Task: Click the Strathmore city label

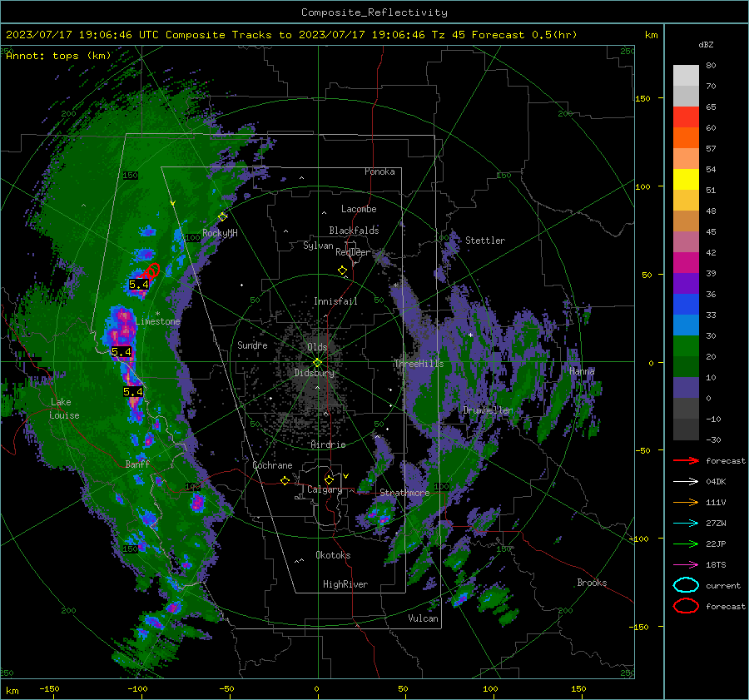Action: [404, 493]
